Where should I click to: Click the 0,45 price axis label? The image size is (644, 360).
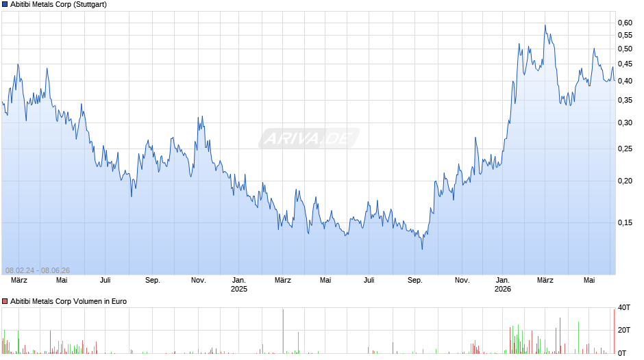coord(625,64)
